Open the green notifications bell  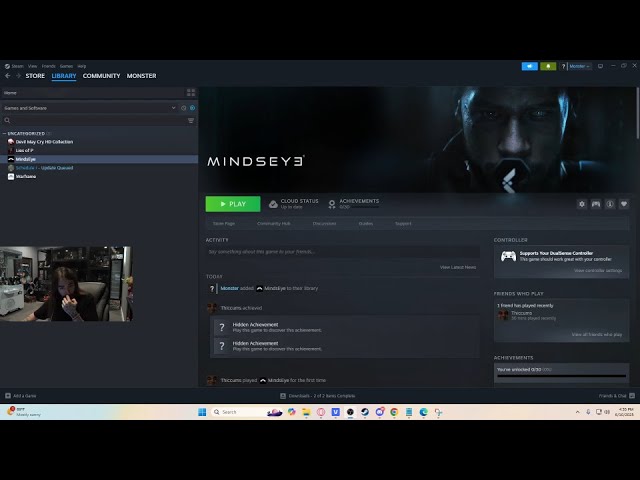(548, 66)
